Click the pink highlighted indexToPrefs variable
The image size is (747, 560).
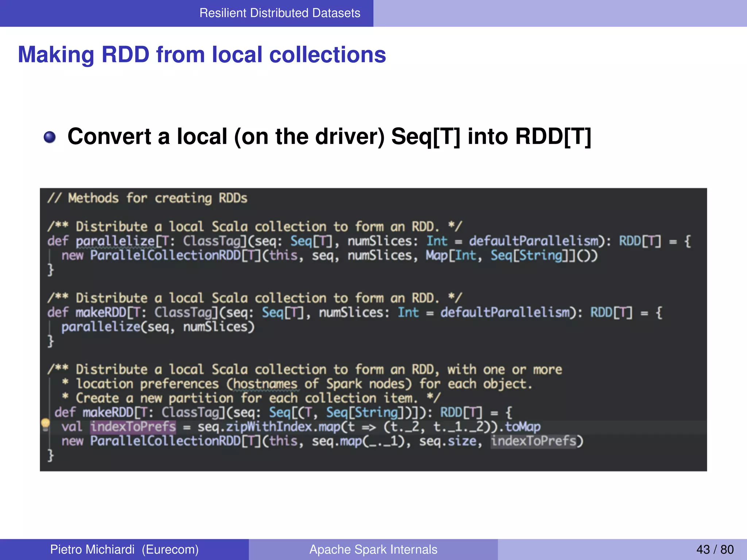click(133, 427)
